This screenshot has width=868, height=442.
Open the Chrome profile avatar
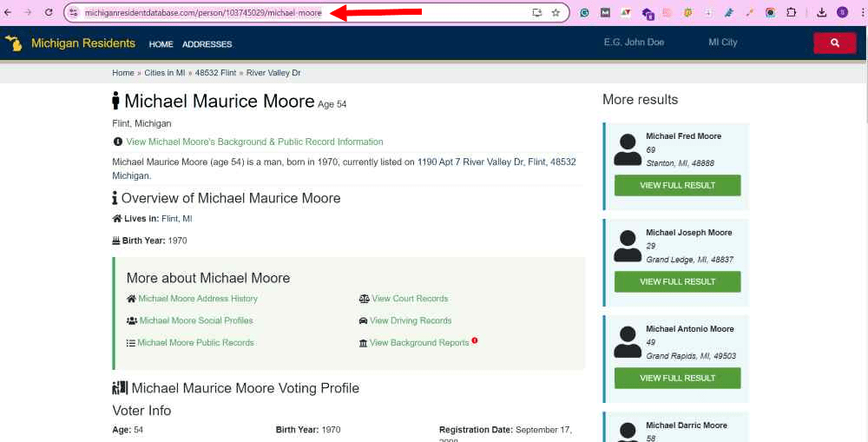[x=842, y=12]
